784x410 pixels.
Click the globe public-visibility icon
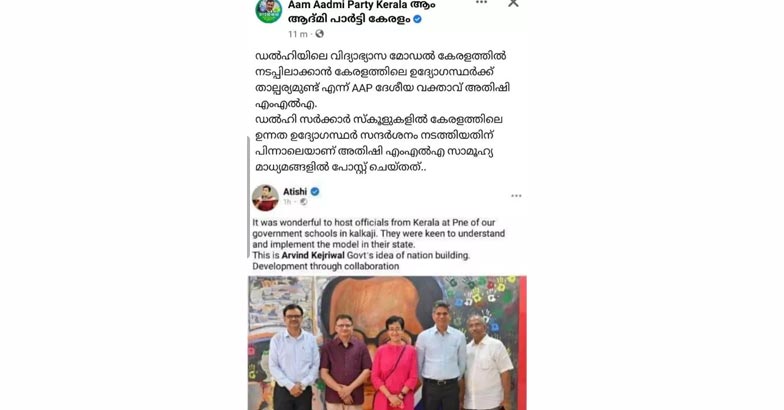click(320, 34)
